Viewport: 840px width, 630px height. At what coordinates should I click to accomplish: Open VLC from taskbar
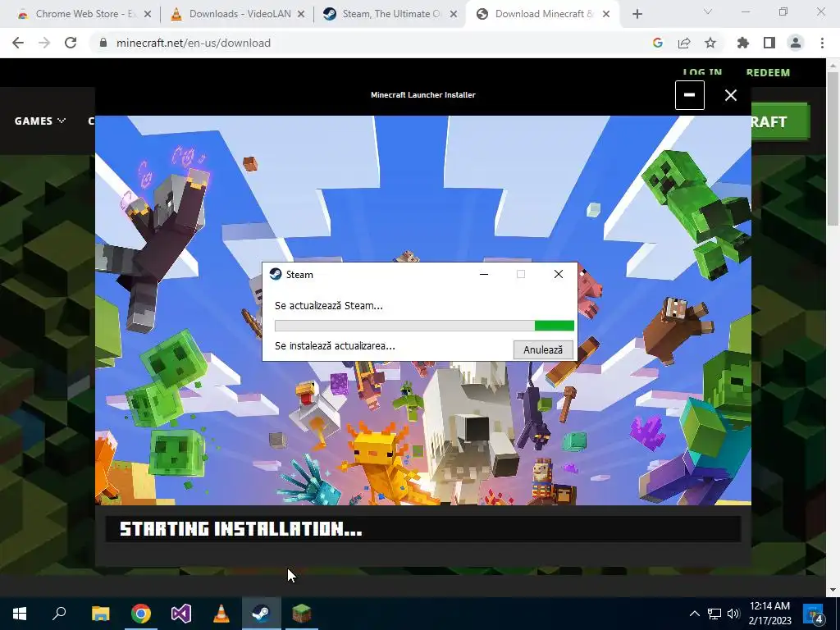221,614
